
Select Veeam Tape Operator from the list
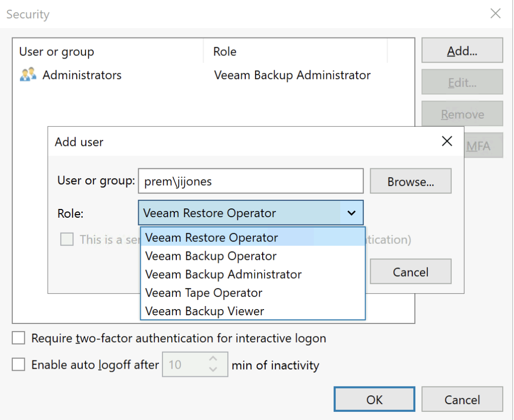click(x=203, y=293)
